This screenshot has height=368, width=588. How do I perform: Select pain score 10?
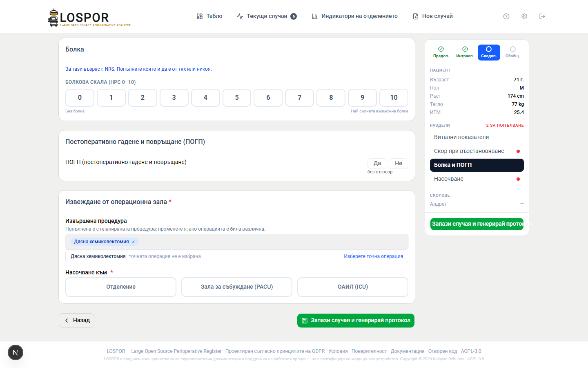pos(394,98)
